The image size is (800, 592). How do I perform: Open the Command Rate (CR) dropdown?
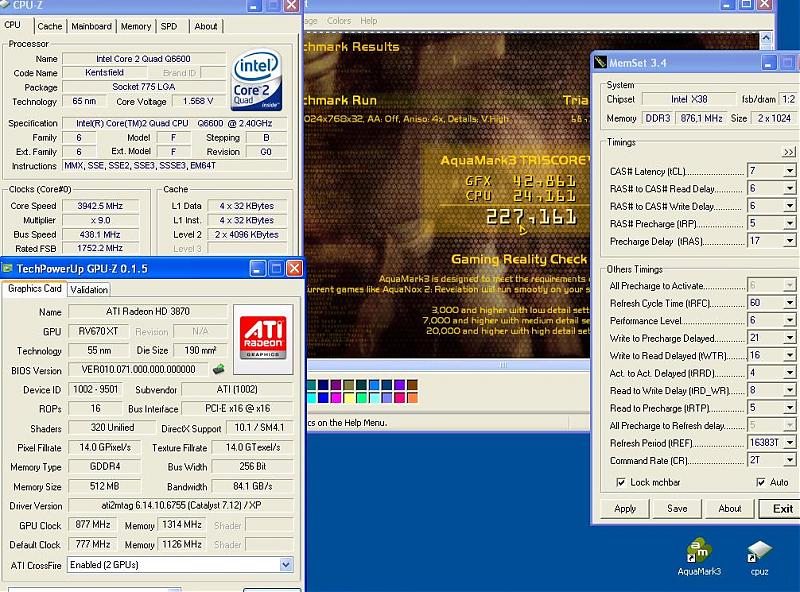[789, 460]
